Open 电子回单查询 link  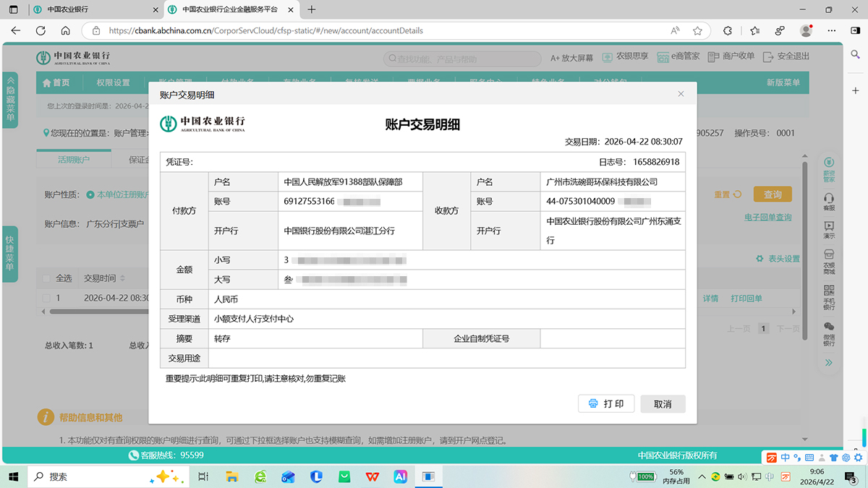pyautogui.click(x=767, y=218)
